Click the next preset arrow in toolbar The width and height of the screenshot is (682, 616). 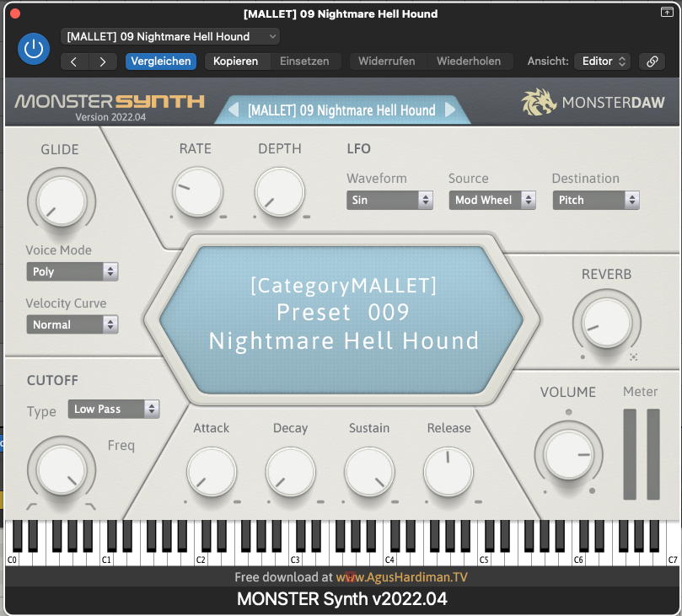click(x=103, y=62)
